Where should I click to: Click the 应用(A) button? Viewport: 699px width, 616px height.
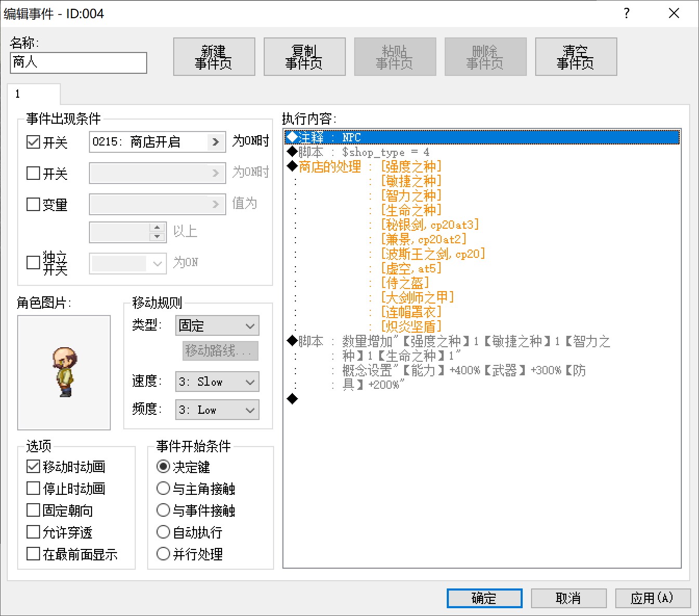pyautogui.click(x=653, y=598)
